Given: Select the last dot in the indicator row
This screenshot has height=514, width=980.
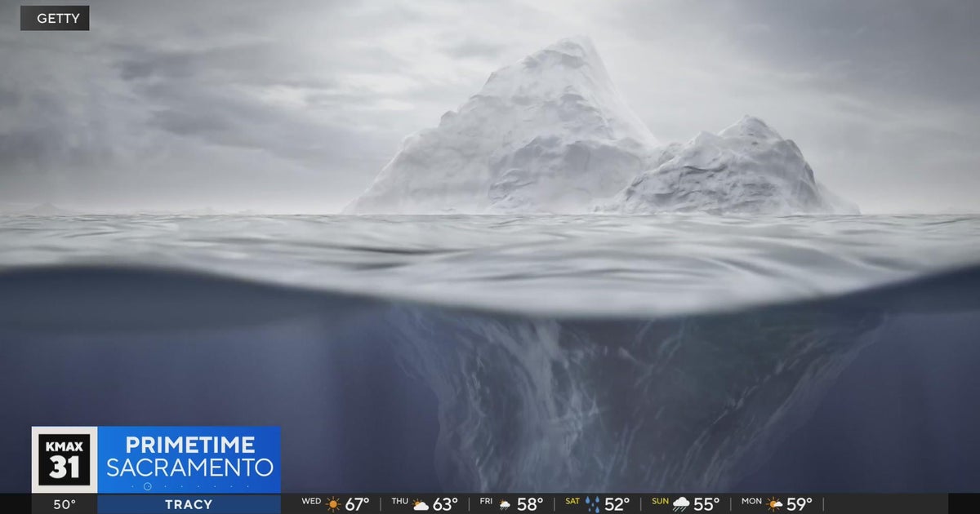Looking at the screenshot, I should coord(248,486).
